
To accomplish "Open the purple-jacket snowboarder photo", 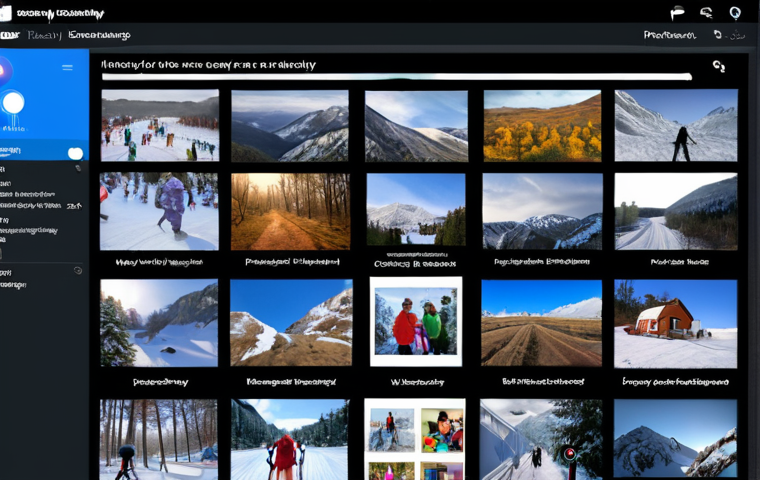I will click(159, 211).
